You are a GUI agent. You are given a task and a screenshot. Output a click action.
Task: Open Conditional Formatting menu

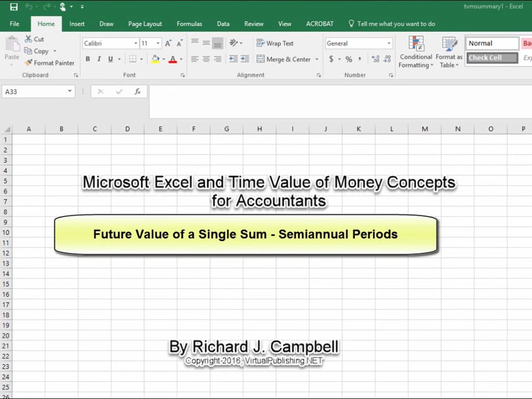pyautogui.click(x=416, y=52)
